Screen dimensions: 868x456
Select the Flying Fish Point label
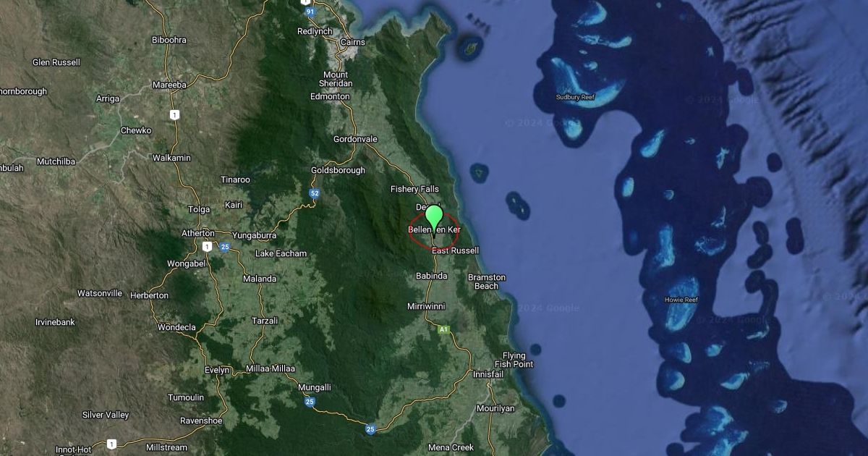(x=514, y=360)
